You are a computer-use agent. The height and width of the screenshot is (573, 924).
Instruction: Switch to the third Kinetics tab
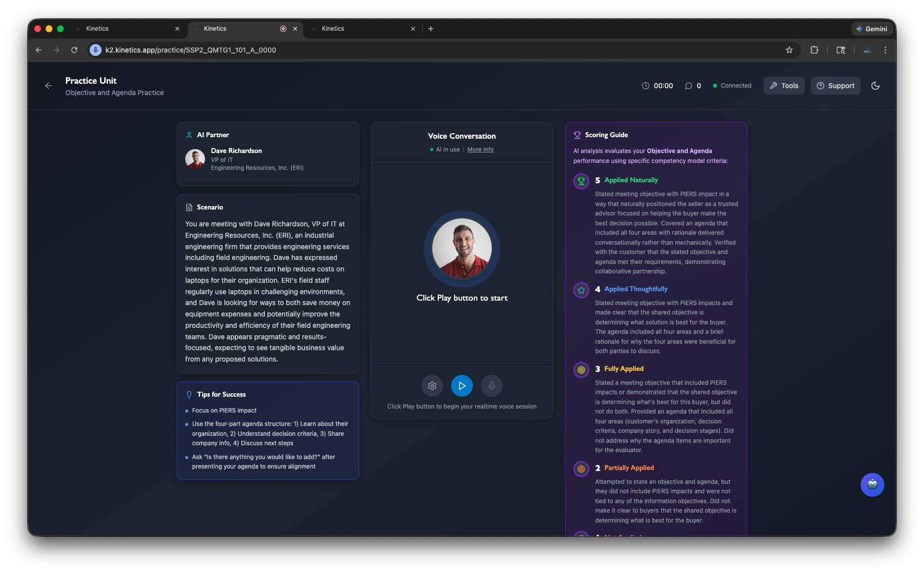[x=362, y=29]
